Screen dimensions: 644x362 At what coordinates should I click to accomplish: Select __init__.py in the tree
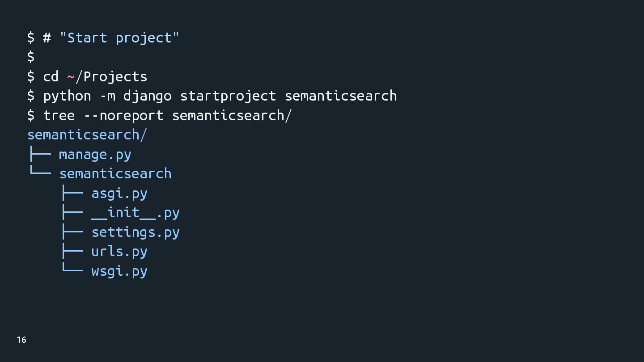pyautogui.click(x=136, y=213)
